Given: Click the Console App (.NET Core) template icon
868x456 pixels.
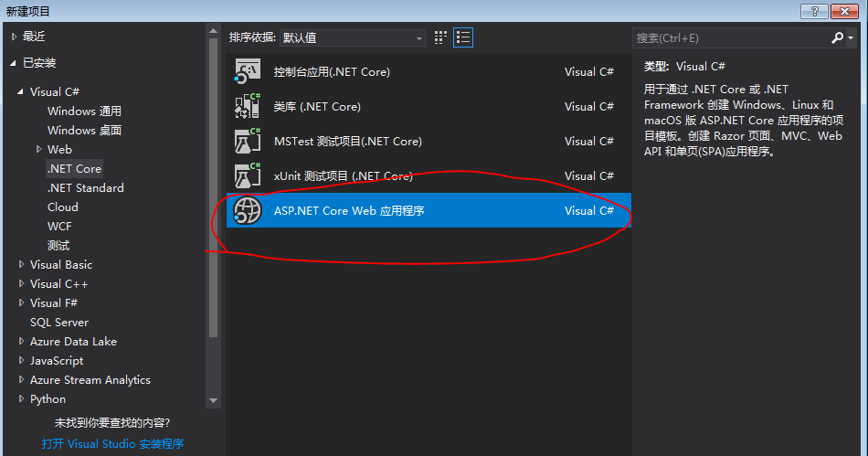Looking at the screenshot, I should pos(247,71).
